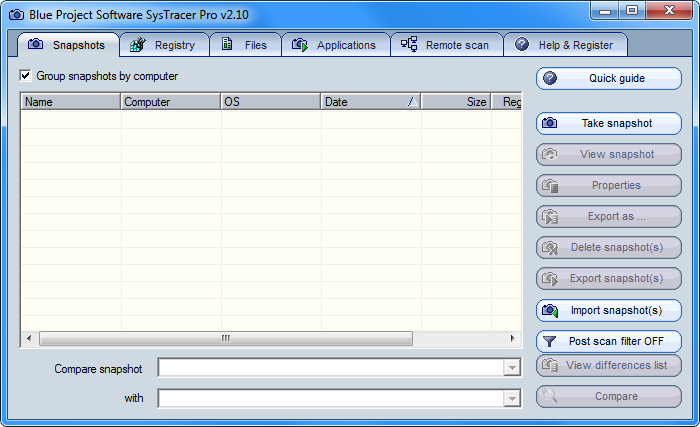Click View differences list button label
The width and height of the screenshot is (700, 427).
point(617,365)
